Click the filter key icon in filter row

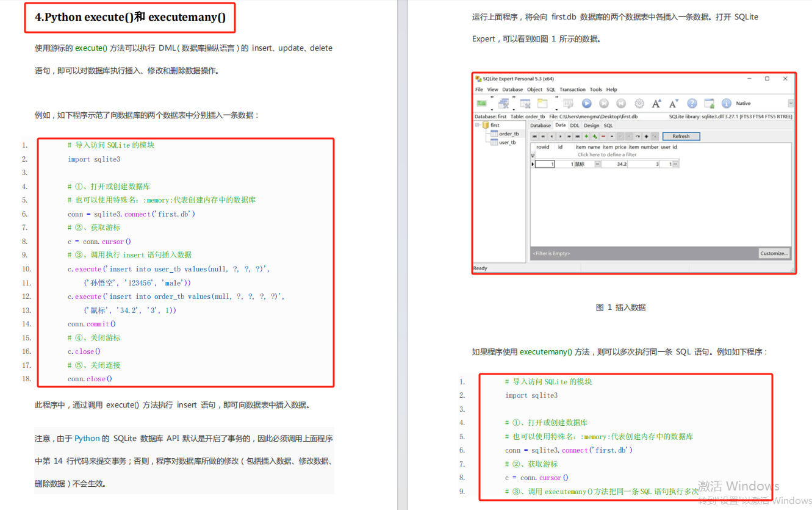click(x=533, y=154)
